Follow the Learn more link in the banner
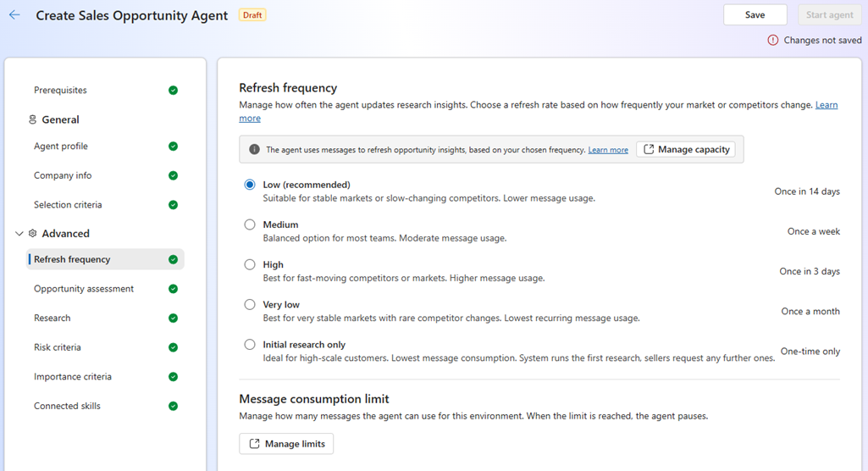 point(608,150)
